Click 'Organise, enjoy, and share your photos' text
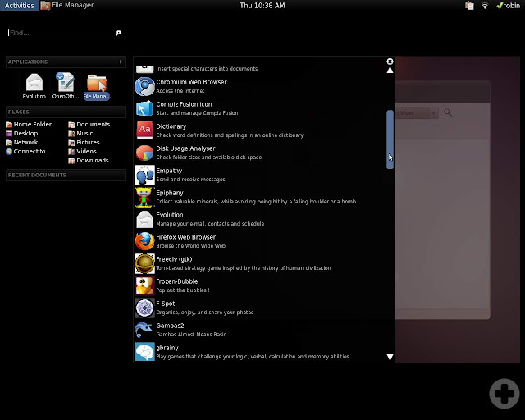525x420 pixels. tap(205, 313)
